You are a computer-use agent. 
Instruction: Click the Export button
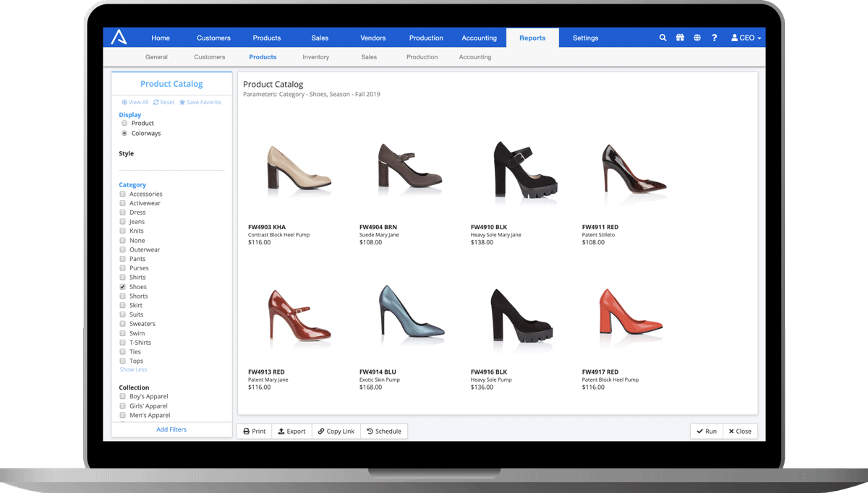tap(292, 432)
